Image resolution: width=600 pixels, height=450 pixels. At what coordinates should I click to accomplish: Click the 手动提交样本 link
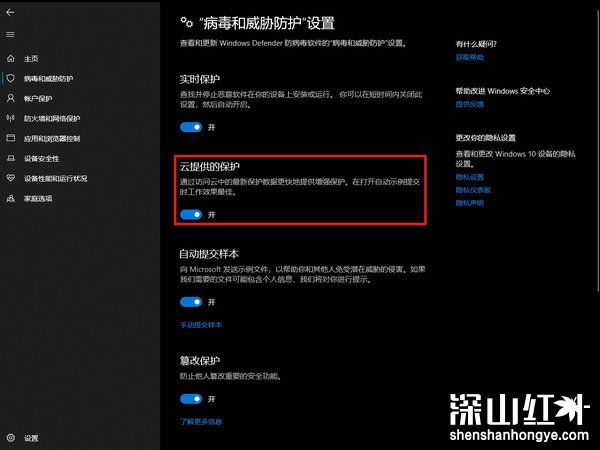click(x=201, y=325)
